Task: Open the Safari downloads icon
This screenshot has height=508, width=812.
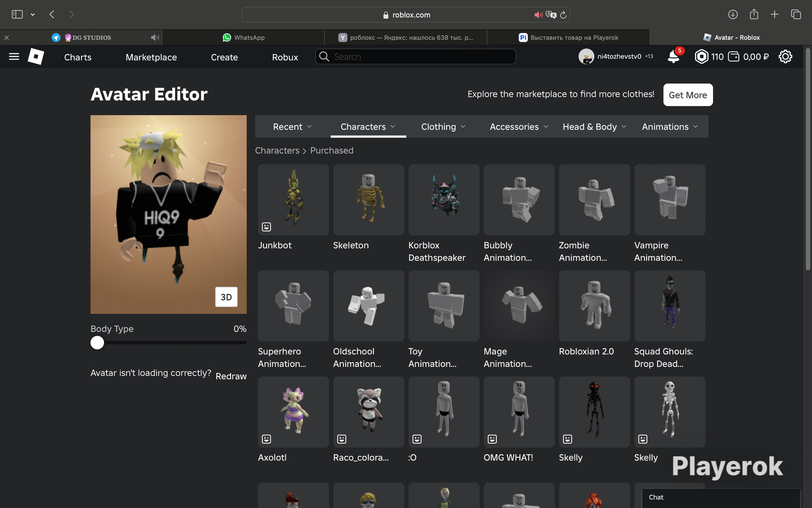Action: pos(733,14)
